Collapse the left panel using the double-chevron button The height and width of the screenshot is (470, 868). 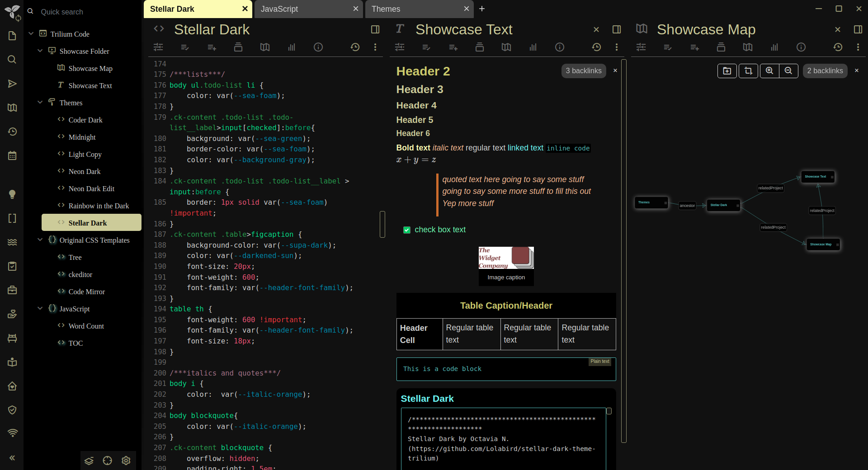[12, 458]
